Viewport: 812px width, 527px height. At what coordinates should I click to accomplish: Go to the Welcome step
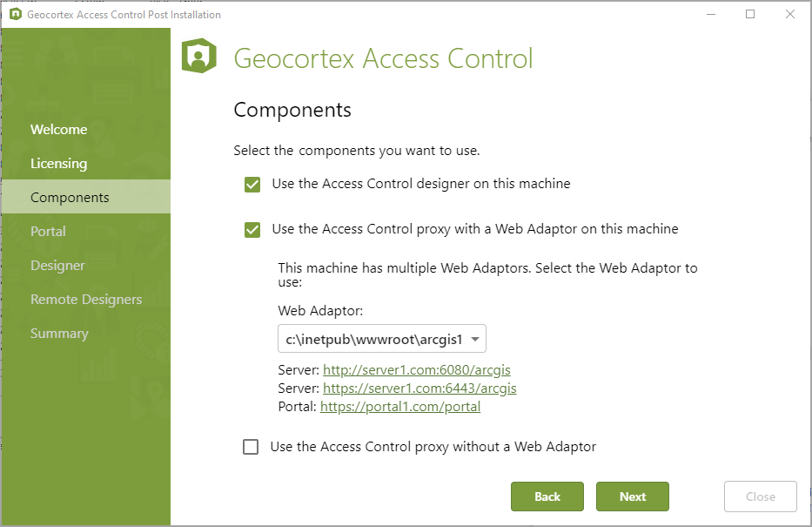pyautogui.click(x=58, y=130)
